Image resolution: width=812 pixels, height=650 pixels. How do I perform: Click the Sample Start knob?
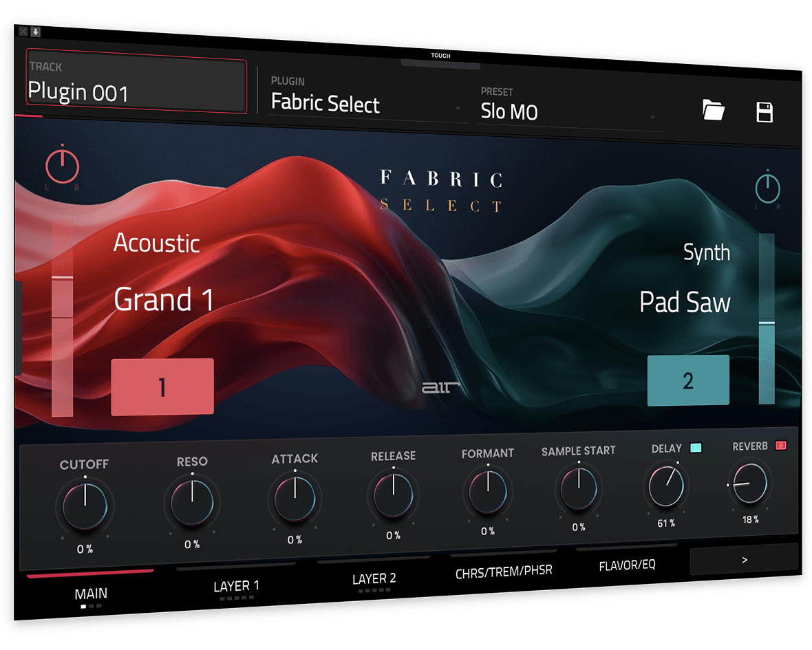pyautogui.click(x=579, y=489)
